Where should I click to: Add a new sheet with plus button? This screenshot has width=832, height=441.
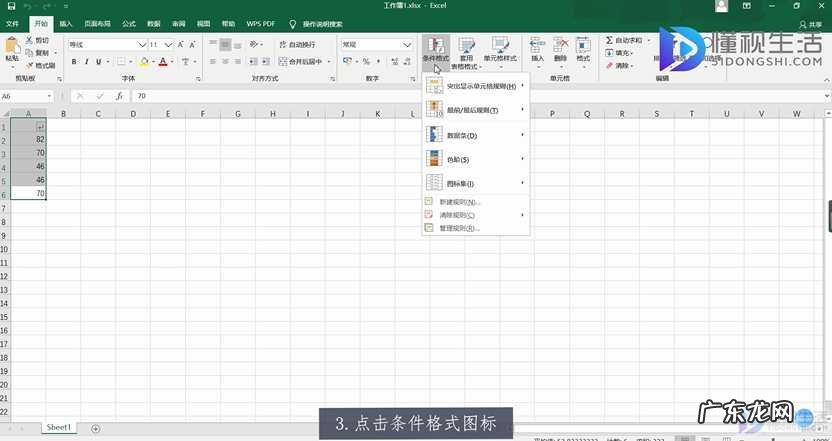96,428
